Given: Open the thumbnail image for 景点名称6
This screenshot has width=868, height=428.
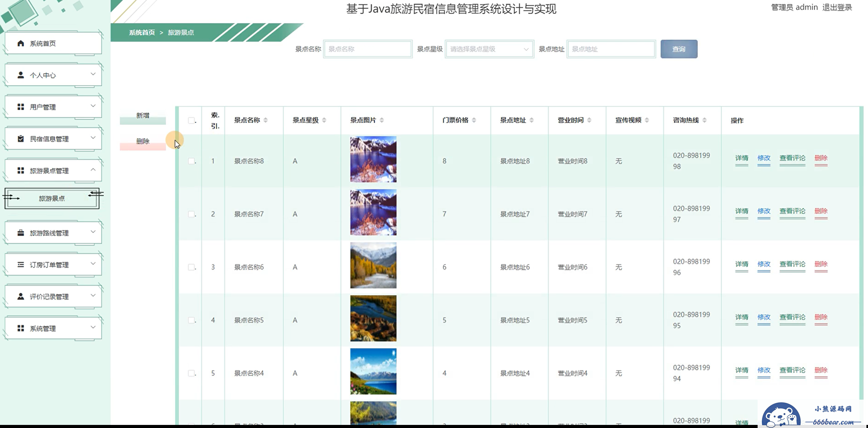Looking at the screenshot, I should pos(373,265).
